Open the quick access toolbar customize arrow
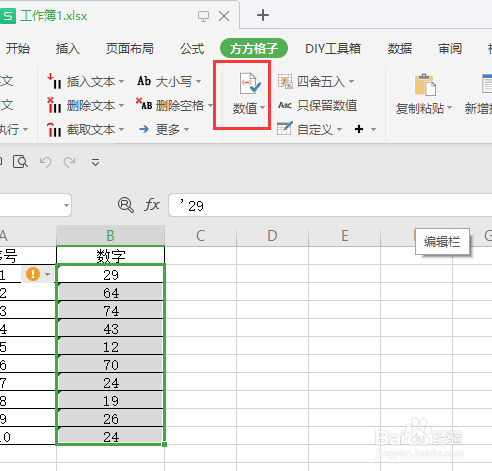Viewport: 492px width, 471px height. tap(95, 162)
